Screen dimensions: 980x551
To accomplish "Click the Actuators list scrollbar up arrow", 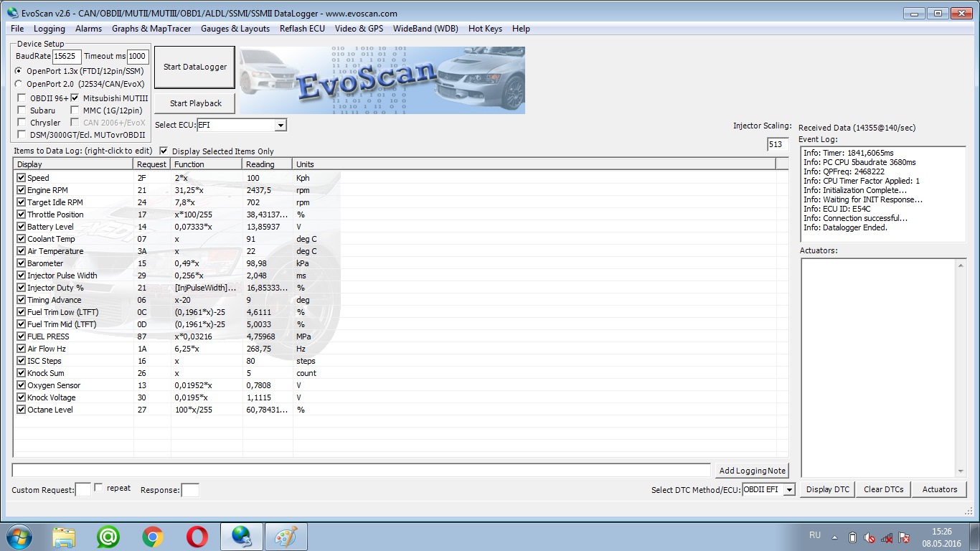I will [x=961, y=265].
